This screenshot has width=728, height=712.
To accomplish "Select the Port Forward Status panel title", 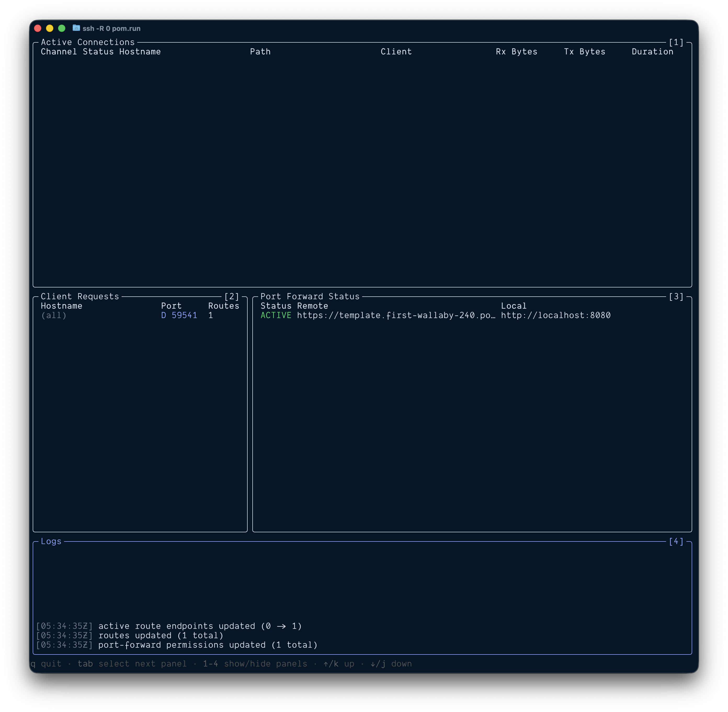I will (x=310, y=297).
